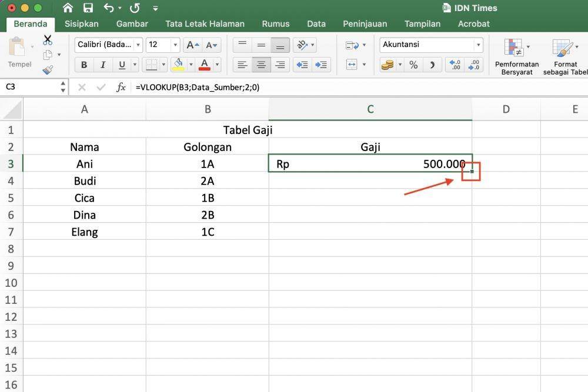Select cell containing Elang
Screen dimensions: 588x392
click(x=84, y=232)
